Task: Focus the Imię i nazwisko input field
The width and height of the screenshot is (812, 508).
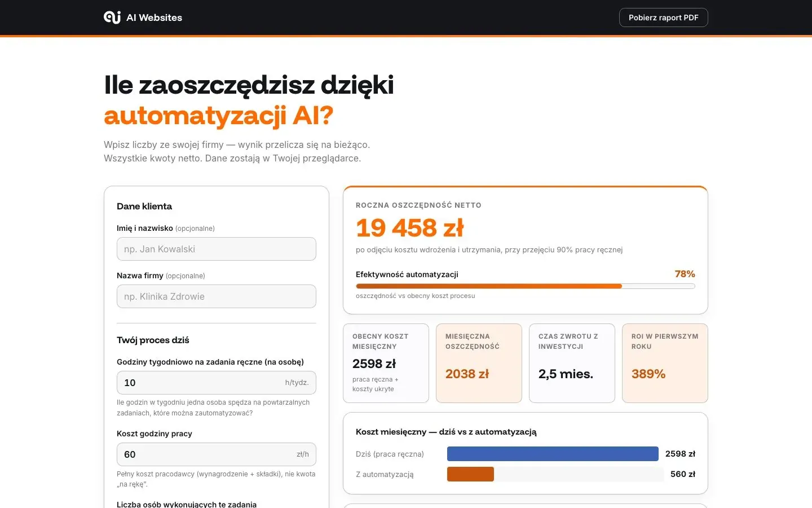Action: tap(217, 249)
